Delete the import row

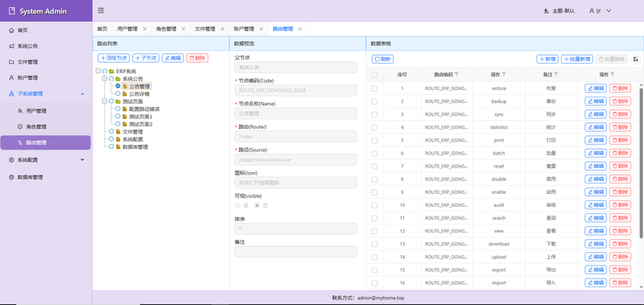tap(620, 282)
